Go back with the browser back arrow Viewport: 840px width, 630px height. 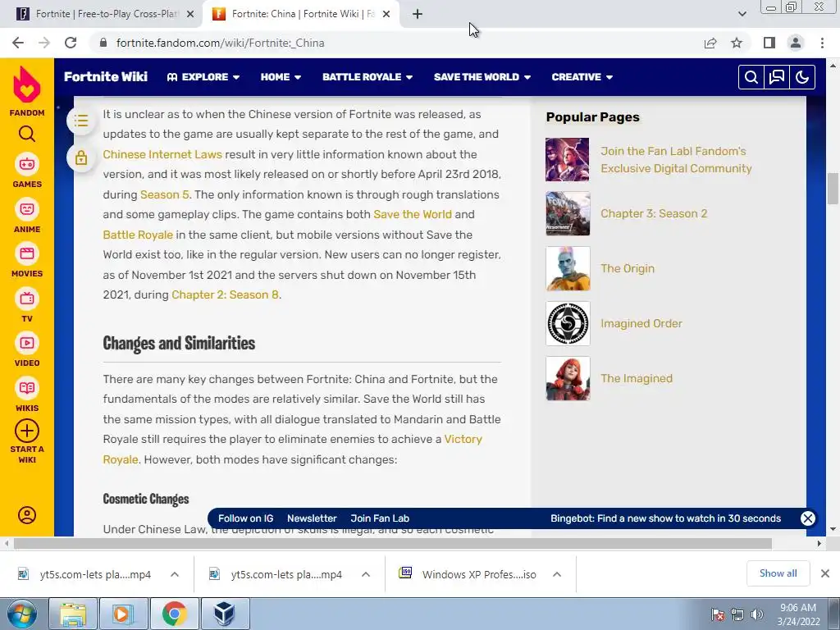click(18, 43)
